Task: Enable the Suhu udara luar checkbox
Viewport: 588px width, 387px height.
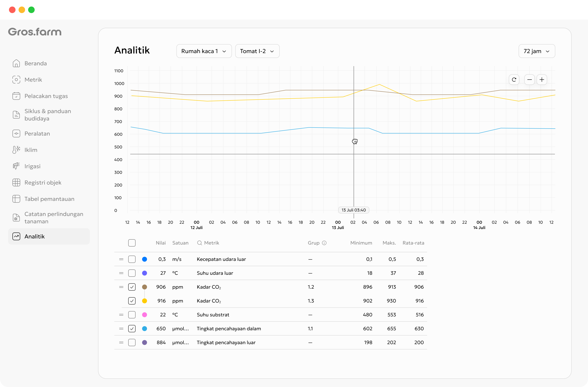Action: click(x=132, y=273)
